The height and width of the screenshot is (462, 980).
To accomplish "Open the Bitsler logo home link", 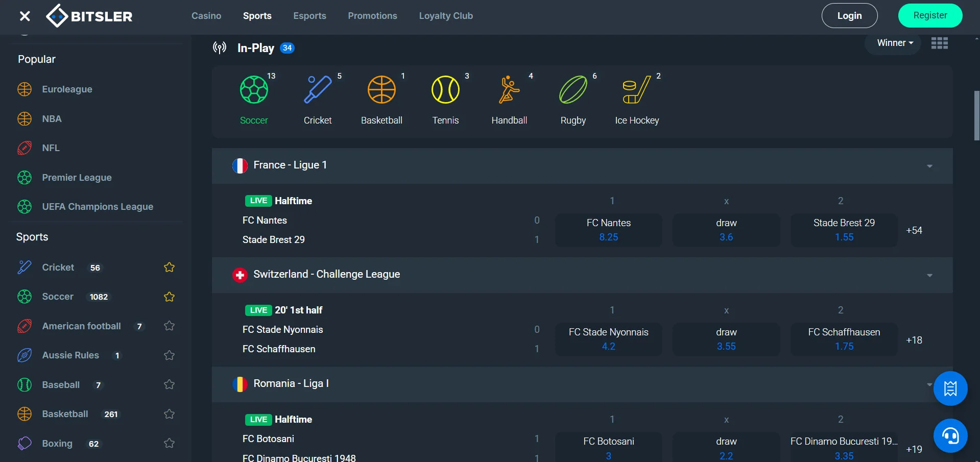I will coord(89,16).
